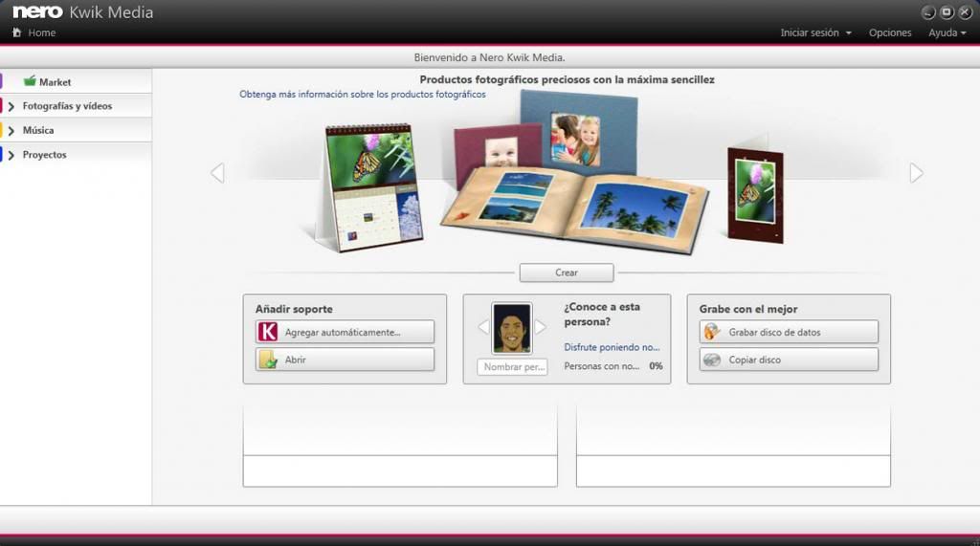This screenshot has height=546, width=980.
Task: Close the Nero Kwik Media window
Action: pyautogui.click(x=965, y=12)
